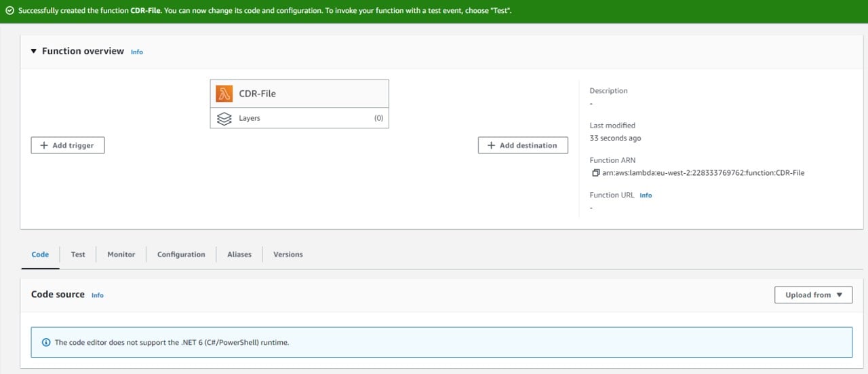868x374 pixels.
Task: Click the (0) layers count
Action: (x=378, y=118)
